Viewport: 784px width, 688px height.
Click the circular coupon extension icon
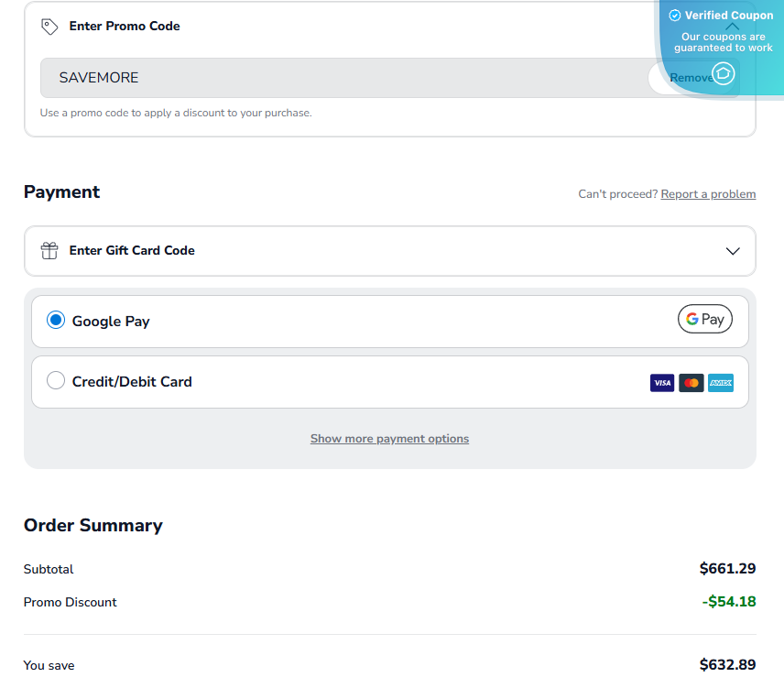[x=723, y=73]
